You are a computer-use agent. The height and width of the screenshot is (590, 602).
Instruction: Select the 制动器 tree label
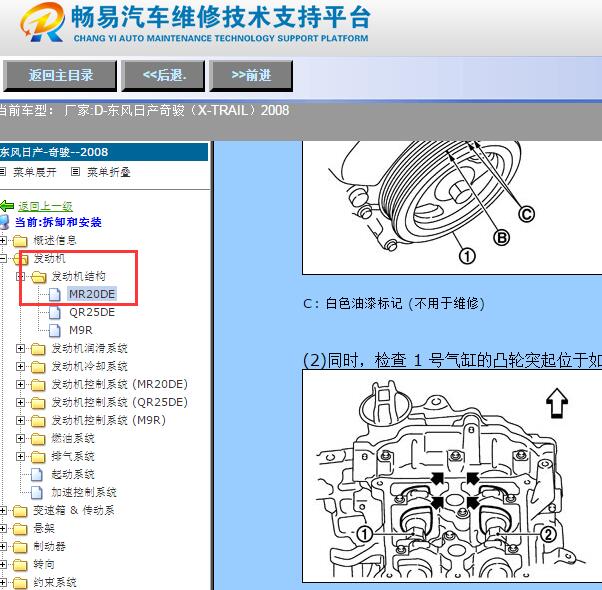[50, 547]
